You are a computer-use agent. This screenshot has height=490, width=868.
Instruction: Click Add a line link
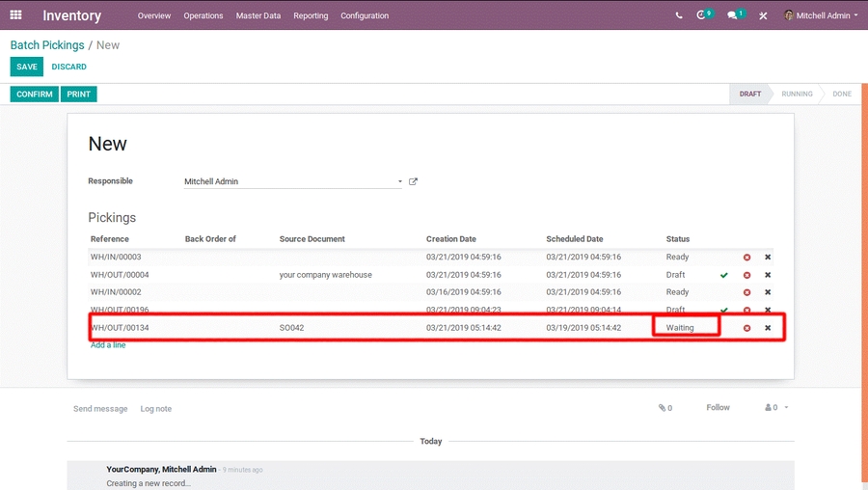[x=108, y=345]
